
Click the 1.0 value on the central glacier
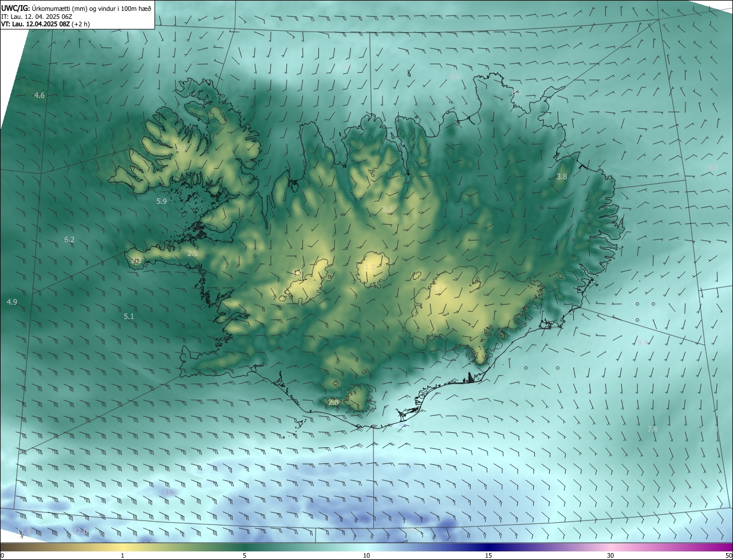point(371,267)
